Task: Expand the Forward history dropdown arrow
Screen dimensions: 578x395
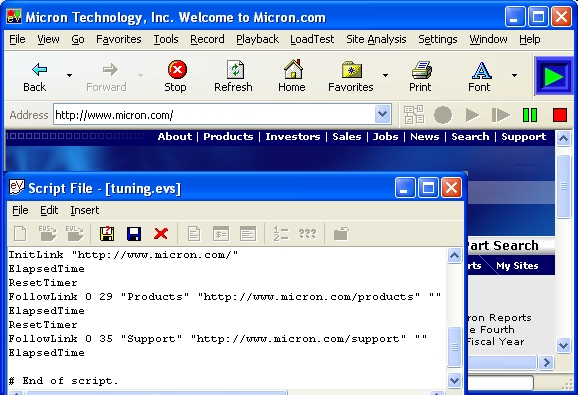Action: click(140, 76)
